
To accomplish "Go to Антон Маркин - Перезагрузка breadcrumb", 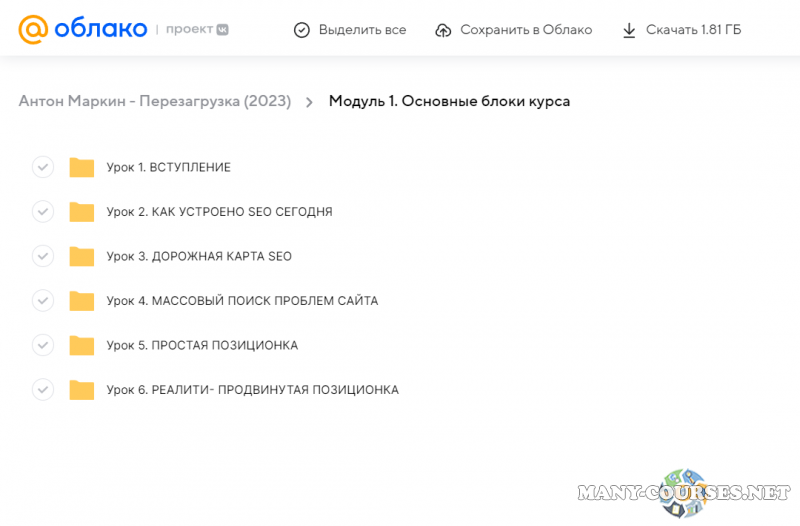I will pos(154,101).
